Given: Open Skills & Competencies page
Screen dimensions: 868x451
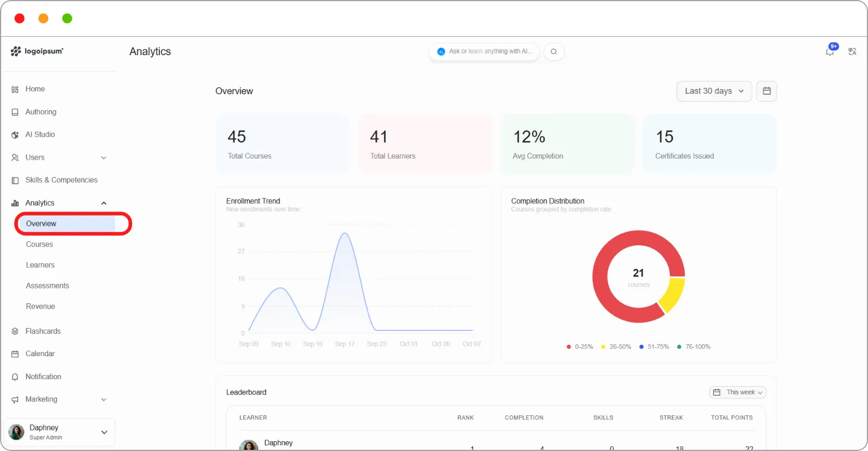Looking at the screenshot, I should [62, 180].
